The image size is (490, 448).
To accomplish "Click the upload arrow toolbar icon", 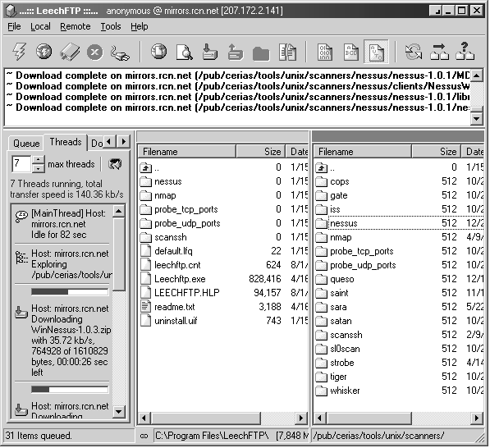I will 235,52.
